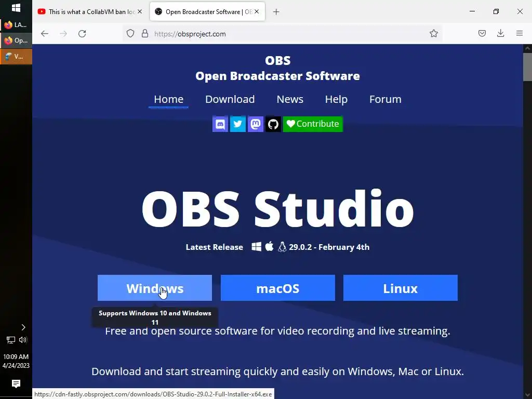Switch to the LA... Firefox taskbar window
Screen dimensions: 532x399
[x=16, y=25]
